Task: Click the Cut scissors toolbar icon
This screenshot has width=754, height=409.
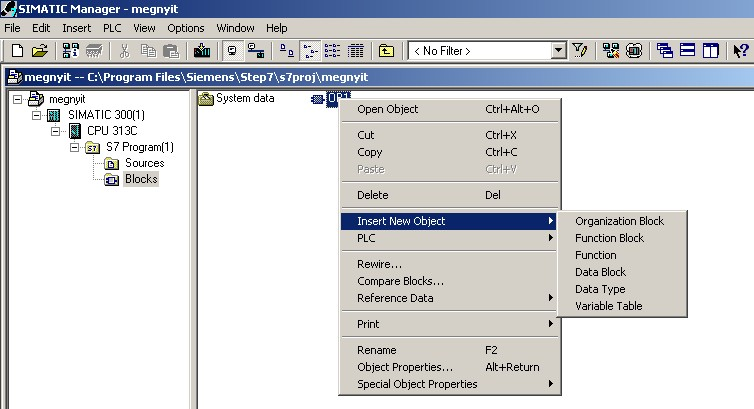Action: (x=125, y=50)
